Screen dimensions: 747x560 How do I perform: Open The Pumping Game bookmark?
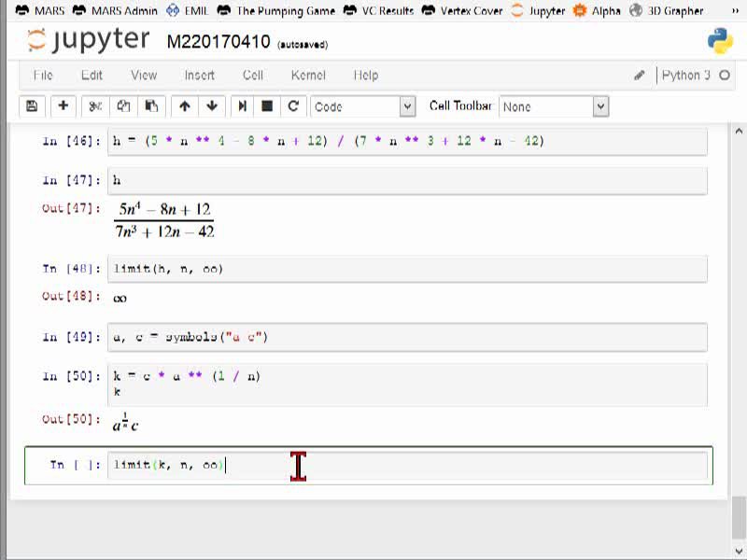[275, 10]
